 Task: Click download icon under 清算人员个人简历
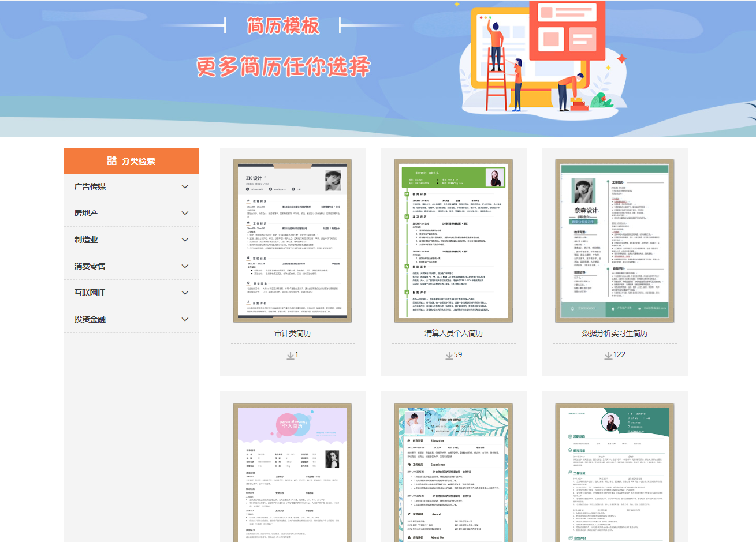pos(449,355)
